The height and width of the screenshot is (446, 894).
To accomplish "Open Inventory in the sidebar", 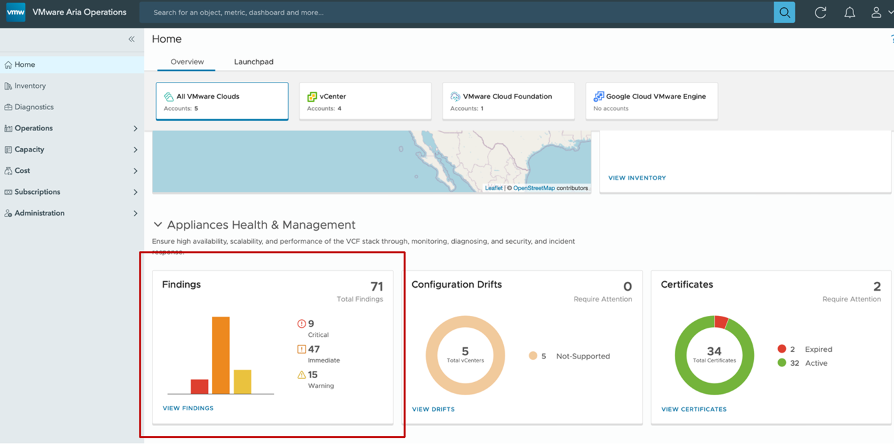I will coord(30,86).
